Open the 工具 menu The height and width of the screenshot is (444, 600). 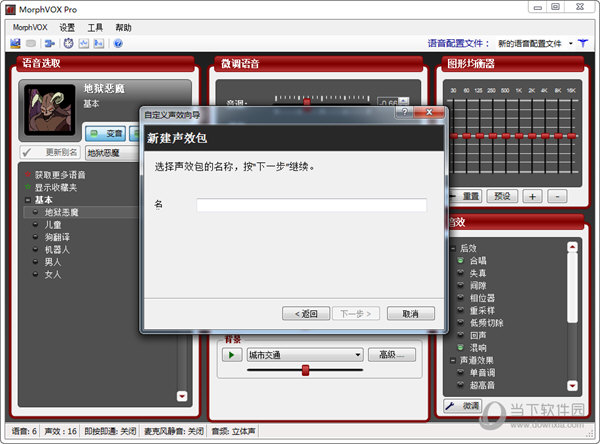[x=95, y=28]
